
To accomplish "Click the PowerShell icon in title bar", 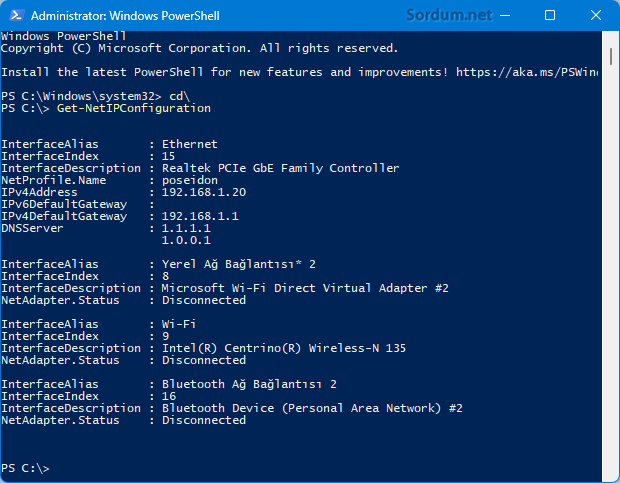I will (17, 15).
